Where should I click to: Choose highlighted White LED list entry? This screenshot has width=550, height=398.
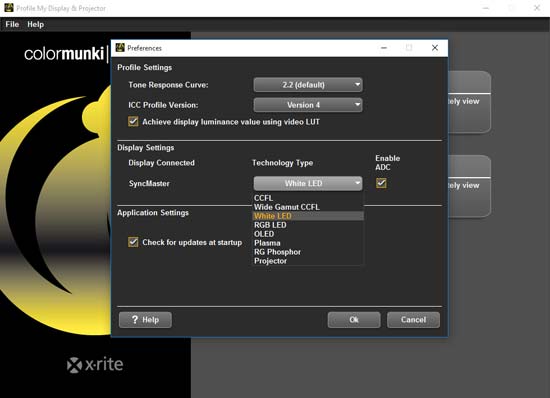coord(308,216)
